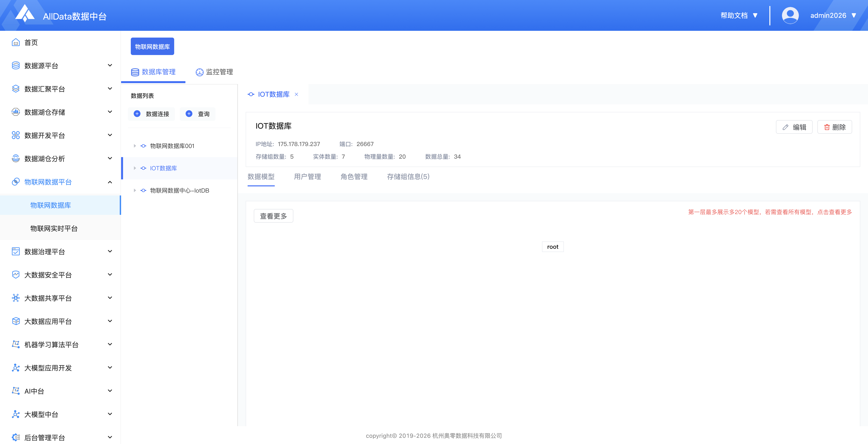
Task: Expand the 数据源平台 menu chevron
Action: [110, 65]
